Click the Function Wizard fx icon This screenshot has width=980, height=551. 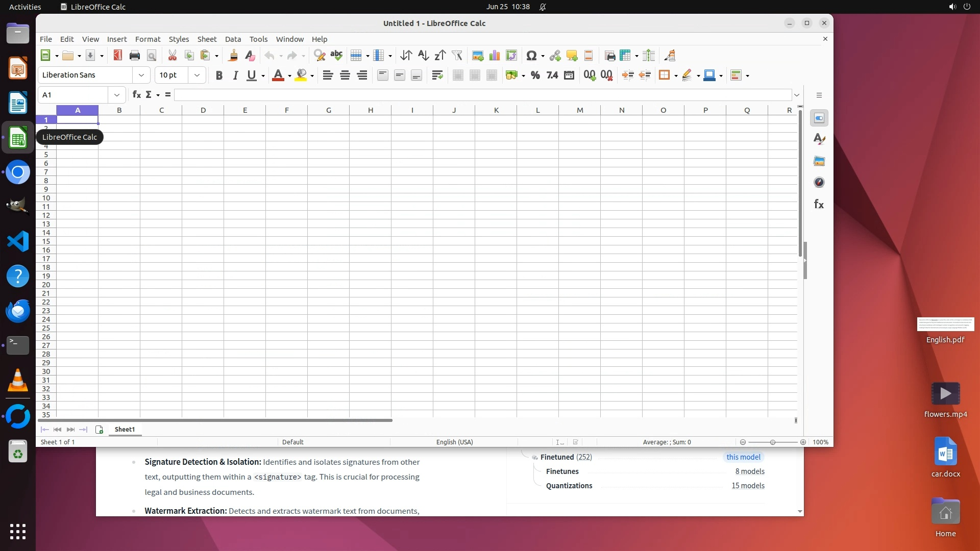point(136,95)
